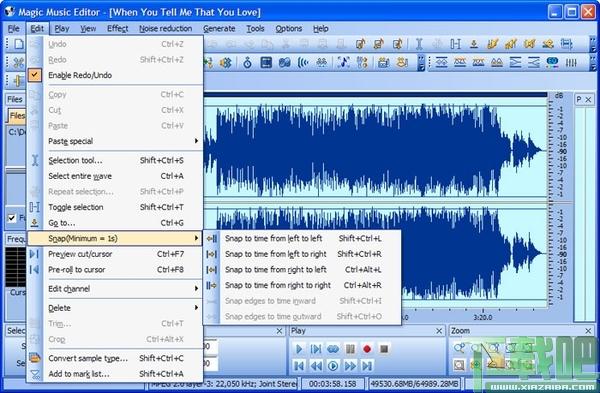Image resolution: width=600 pixels, height=393 pixels.
Task: Open the Noise reduction menu
Action: pos(165,29)
